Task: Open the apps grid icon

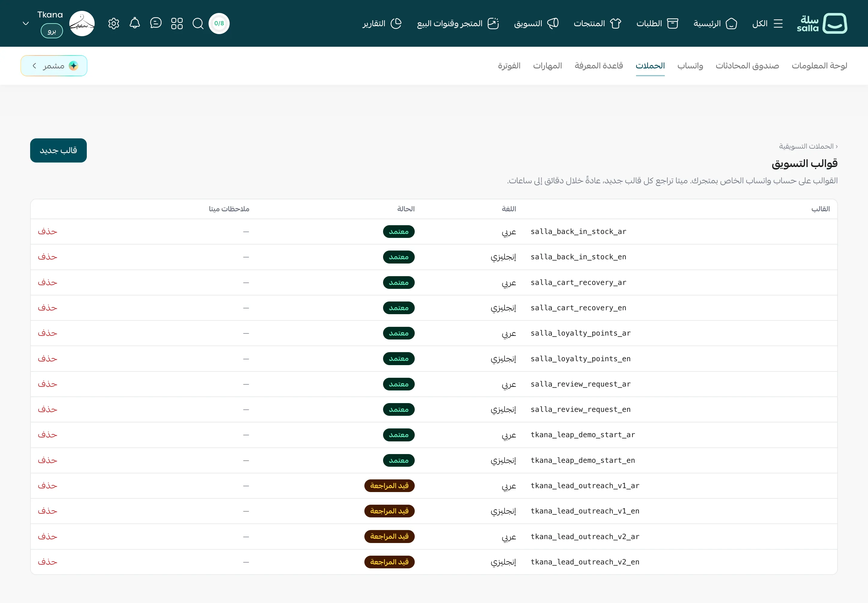Action: 177,24
